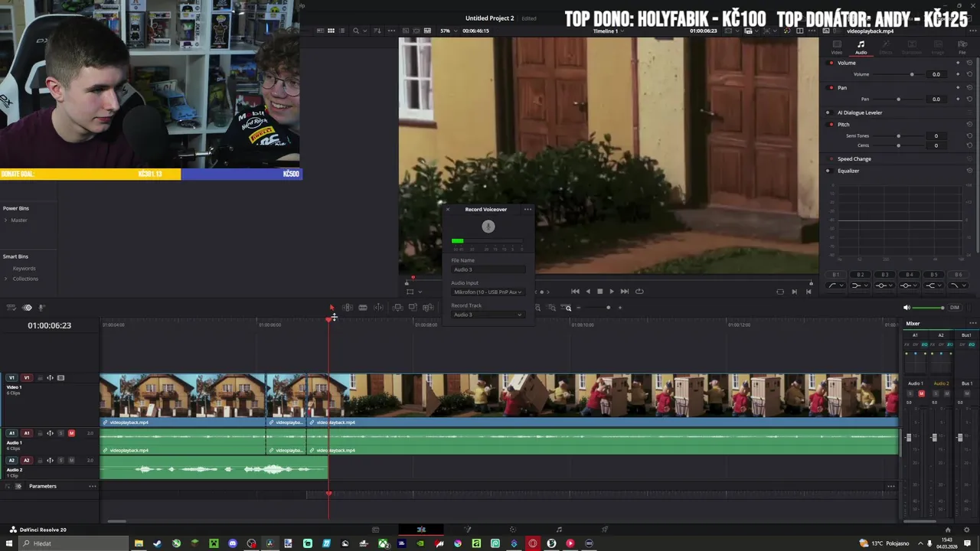The width and height of the screenshot is (980, 551).
Task: Switch to the Audio inspector tab
Action: tap(861, 47)
